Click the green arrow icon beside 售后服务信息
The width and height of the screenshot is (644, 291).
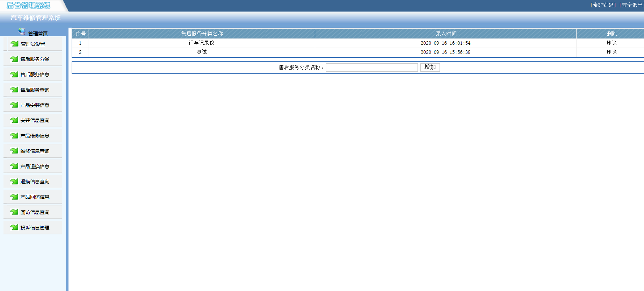14,74
